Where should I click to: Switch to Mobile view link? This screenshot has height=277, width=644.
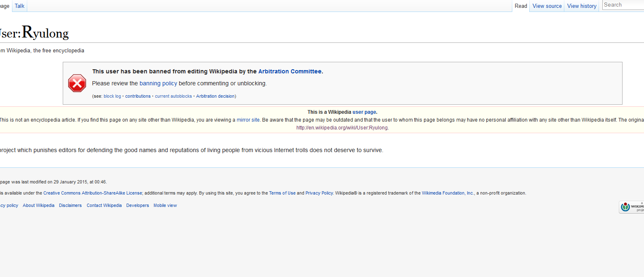click(165, 205)
